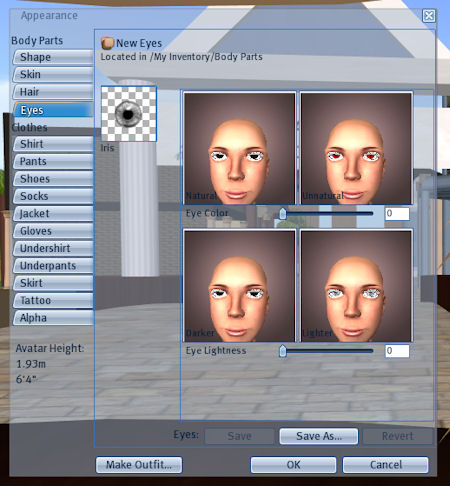
Task: Select the Eyes tab
Action: coord(53,110)
